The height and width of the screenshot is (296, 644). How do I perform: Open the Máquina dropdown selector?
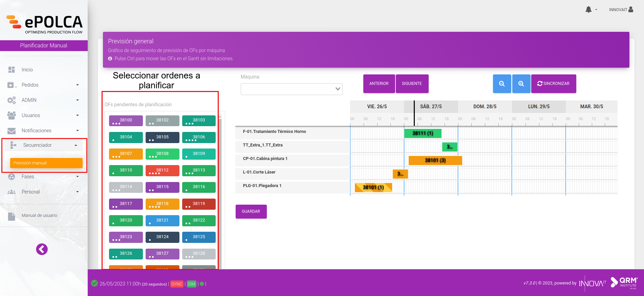point(292,89)
